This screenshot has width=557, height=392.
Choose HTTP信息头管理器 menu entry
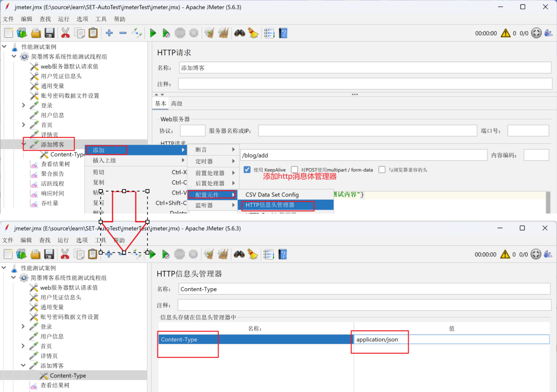pos(286,205)
